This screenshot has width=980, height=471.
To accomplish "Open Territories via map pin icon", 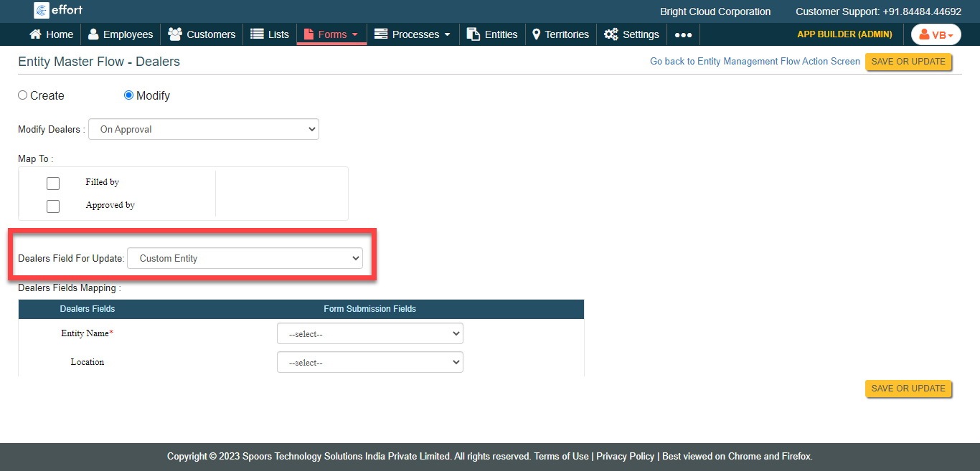I will (x=536, y=34).
